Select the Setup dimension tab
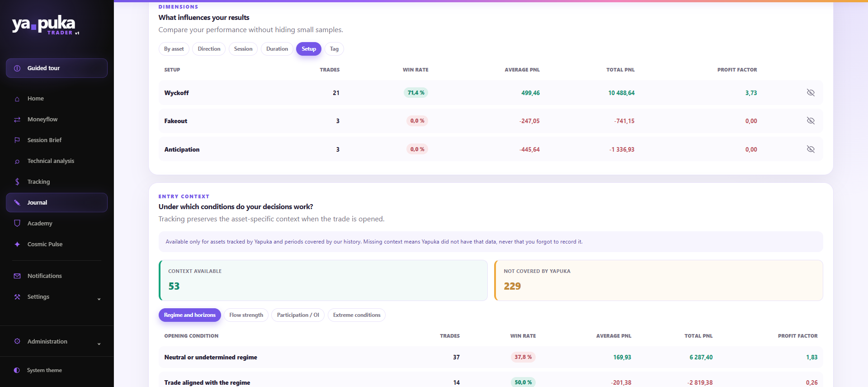 pos(309,49)
